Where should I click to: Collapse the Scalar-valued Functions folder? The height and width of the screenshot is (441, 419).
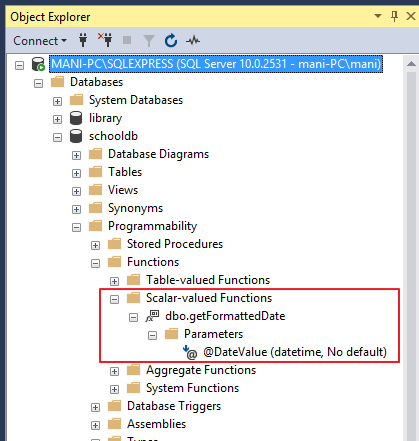(114, 299)
